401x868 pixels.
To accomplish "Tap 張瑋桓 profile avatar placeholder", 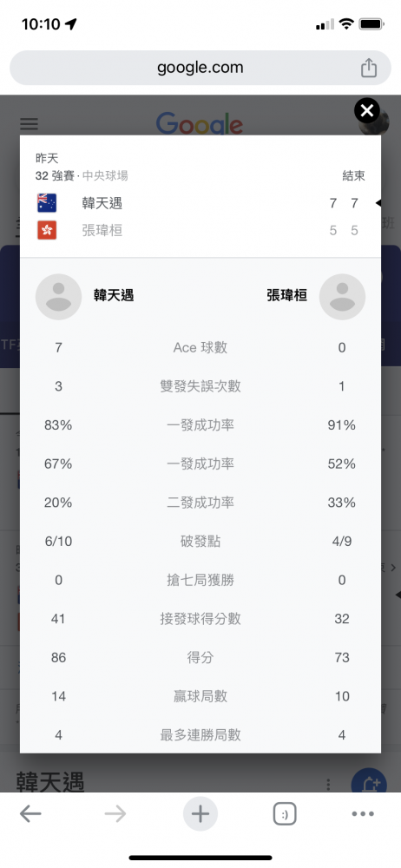I will pyautogui.click(x=342, y=297).
